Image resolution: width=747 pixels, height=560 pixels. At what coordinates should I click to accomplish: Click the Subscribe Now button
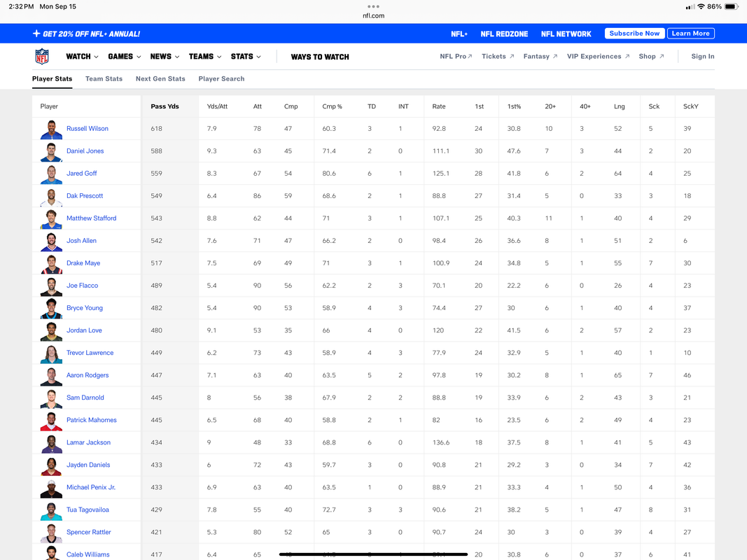pos(634,34)
